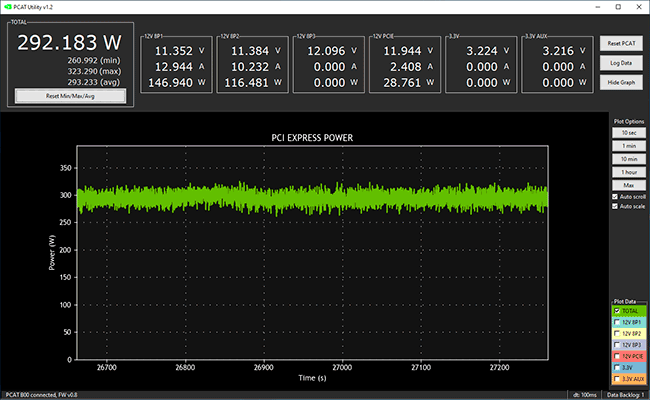
Task: Enable the 3.3V AUX plot series
Action: (617, 378)
